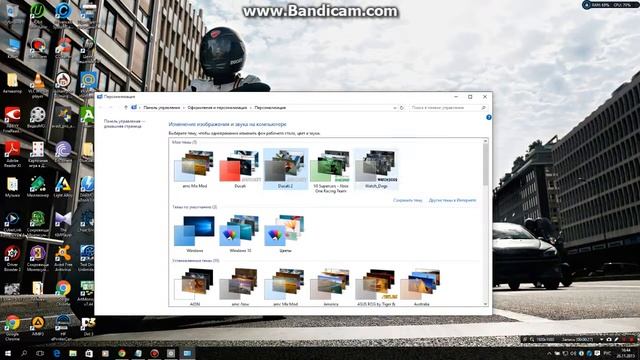Show hidden system tray icons
This screenshot has width=640, height=360.
(549, 353)
